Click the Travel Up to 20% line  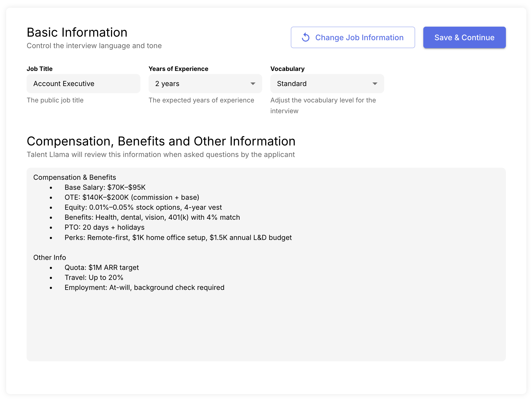(94, 278)
